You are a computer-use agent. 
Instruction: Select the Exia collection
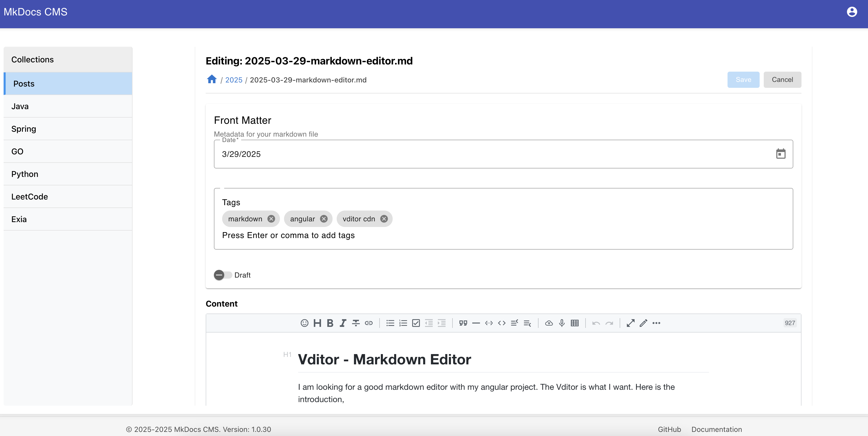pyautogui.click(x=68, y=219)
